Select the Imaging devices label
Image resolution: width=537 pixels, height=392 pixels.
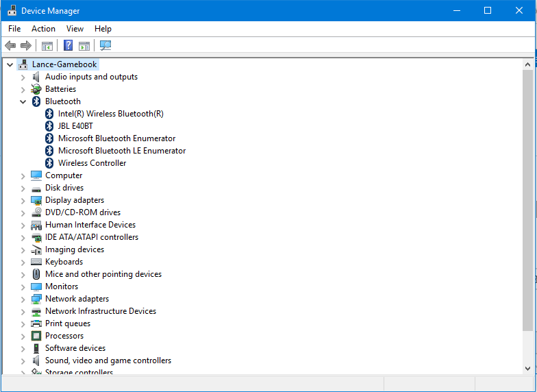click(x=75, y=249)
